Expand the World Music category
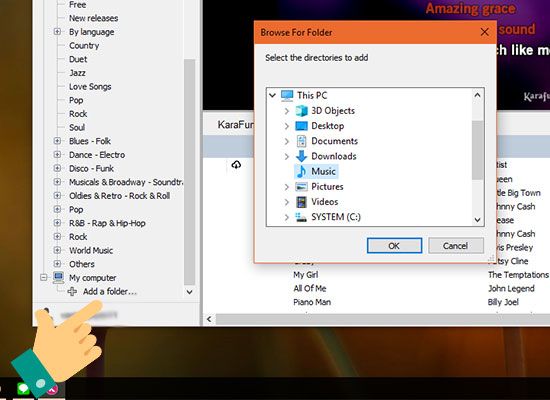550x400 pixels. 57,250
